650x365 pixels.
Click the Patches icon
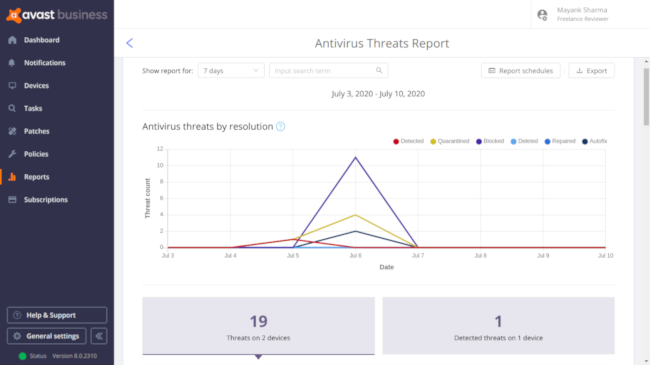point(12,131)
